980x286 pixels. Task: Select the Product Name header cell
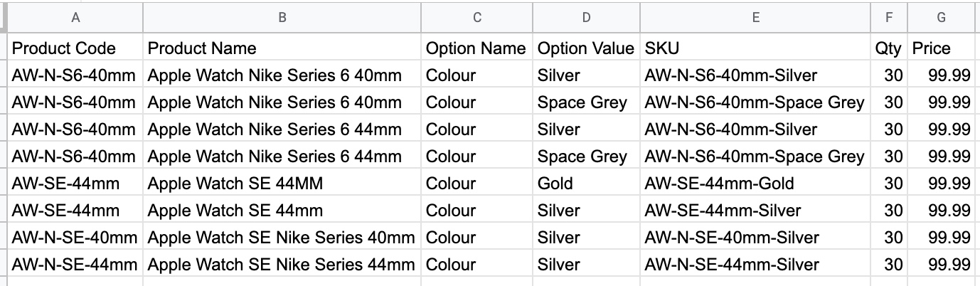click(202, 48)
